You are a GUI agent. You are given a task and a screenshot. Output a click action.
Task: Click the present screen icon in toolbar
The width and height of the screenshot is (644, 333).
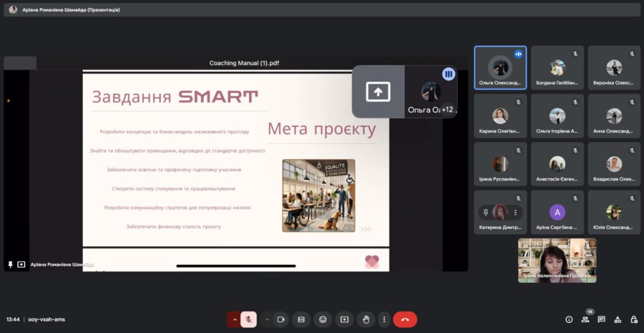coord(344,319)
